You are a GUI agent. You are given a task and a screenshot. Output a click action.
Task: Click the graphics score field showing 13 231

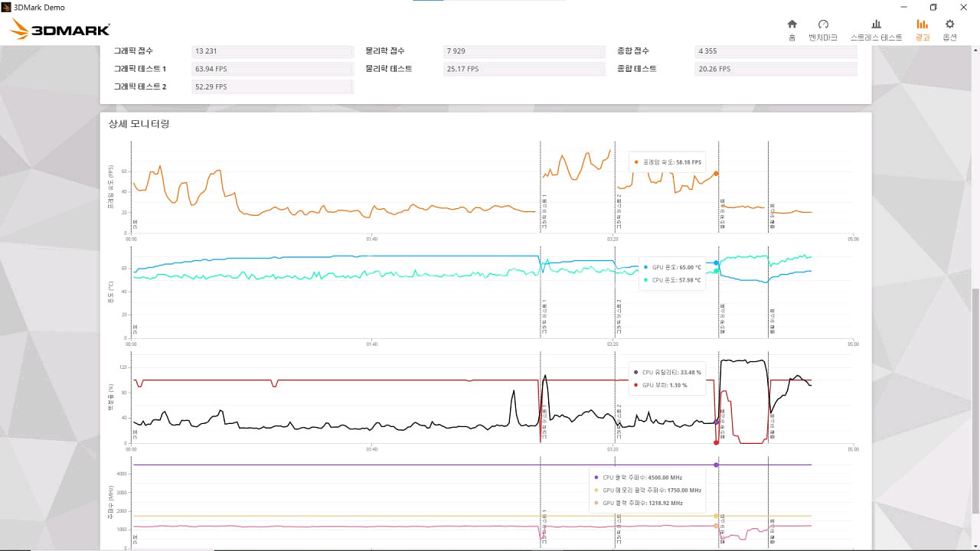pyautogui.click(x=273, y=51)
